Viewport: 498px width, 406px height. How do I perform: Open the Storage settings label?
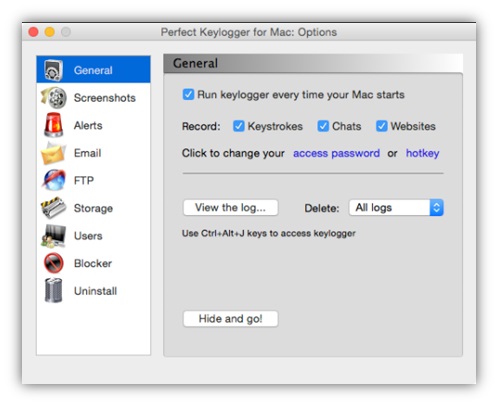[93, 208]
